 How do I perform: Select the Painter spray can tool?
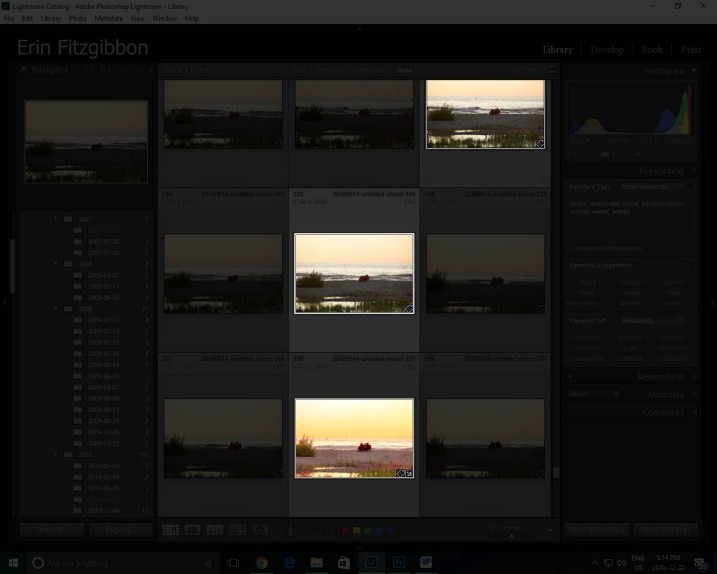point(290,530)
